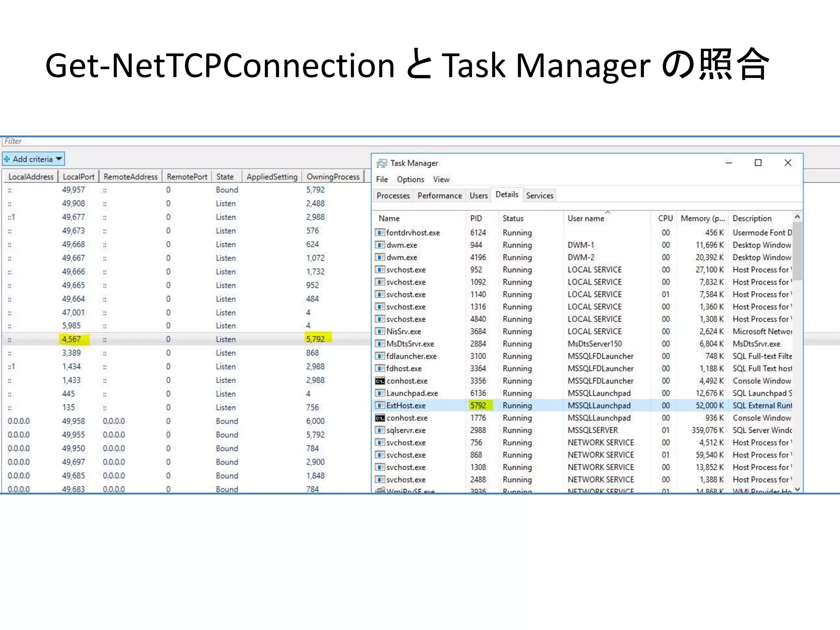Switch to the Performance tab

439,196
